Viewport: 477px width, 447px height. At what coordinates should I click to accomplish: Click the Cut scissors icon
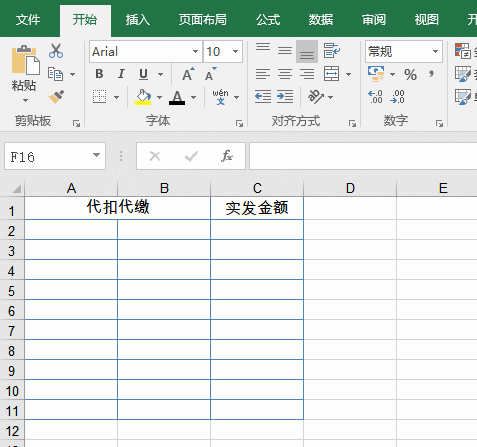pos(56,51)
